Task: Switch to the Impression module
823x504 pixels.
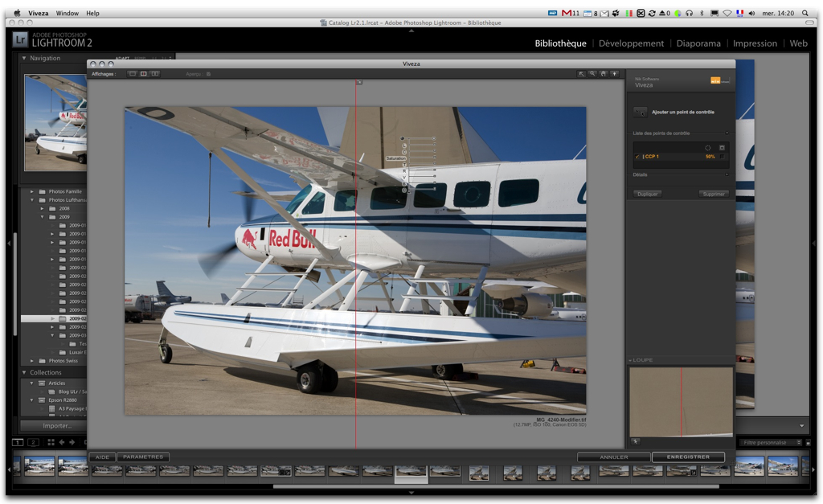Action: 755,43
